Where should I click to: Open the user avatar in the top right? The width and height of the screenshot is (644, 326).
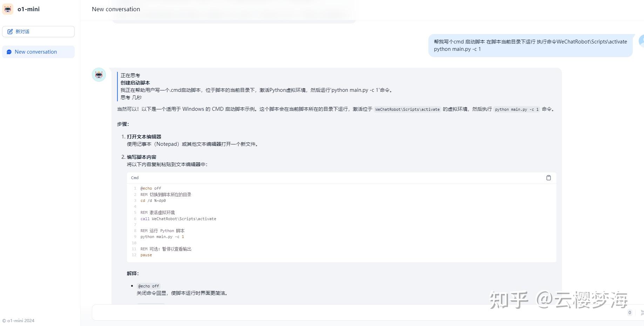[642, 42]
